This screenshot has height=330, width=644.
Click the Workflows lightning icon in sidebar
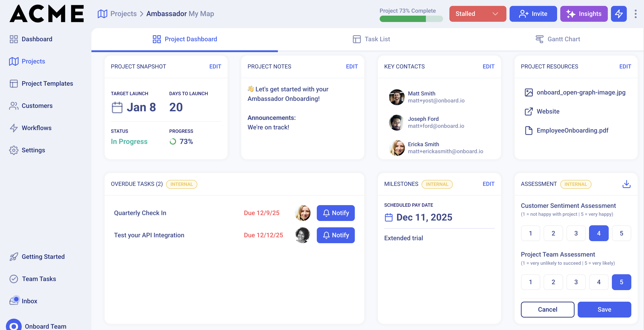pos(14,128)
